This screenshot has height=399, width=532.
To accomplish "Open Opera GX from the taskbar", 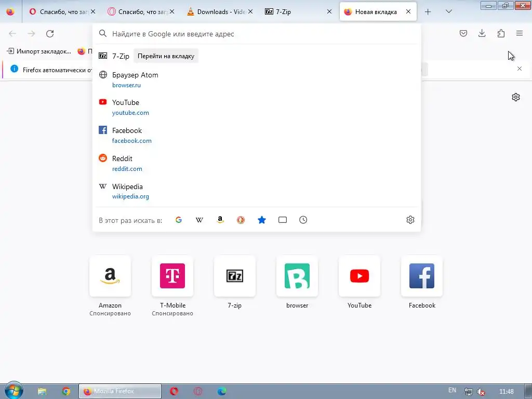I will coord(198,391).
